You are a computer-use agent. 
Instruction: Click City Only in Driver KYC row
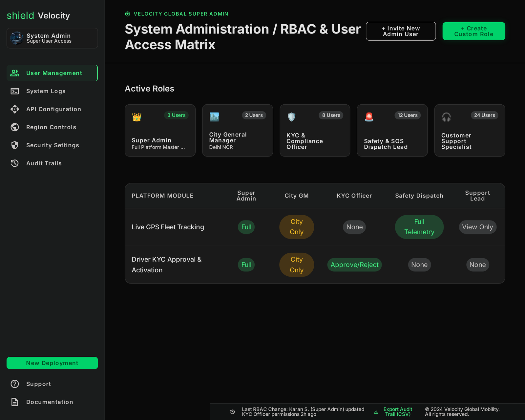click(297, 265)
